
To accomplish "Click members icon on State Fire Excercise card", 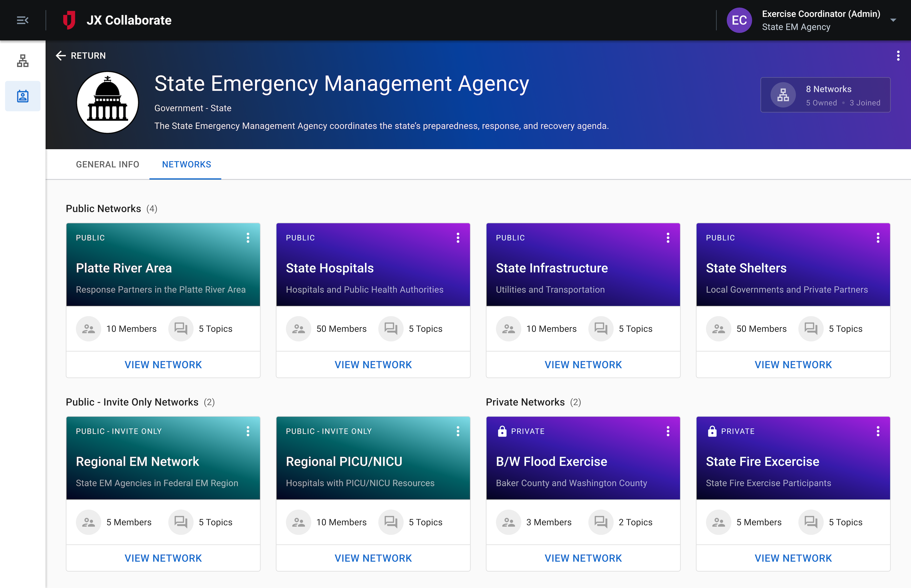I will click(x=718, y=522).
